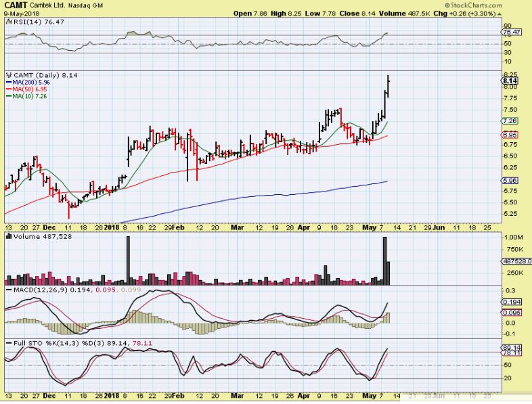This screenshot has height=404, width=532.
Task: Click the RSI(14) 76.47 legend label
Action: point(39,22)
